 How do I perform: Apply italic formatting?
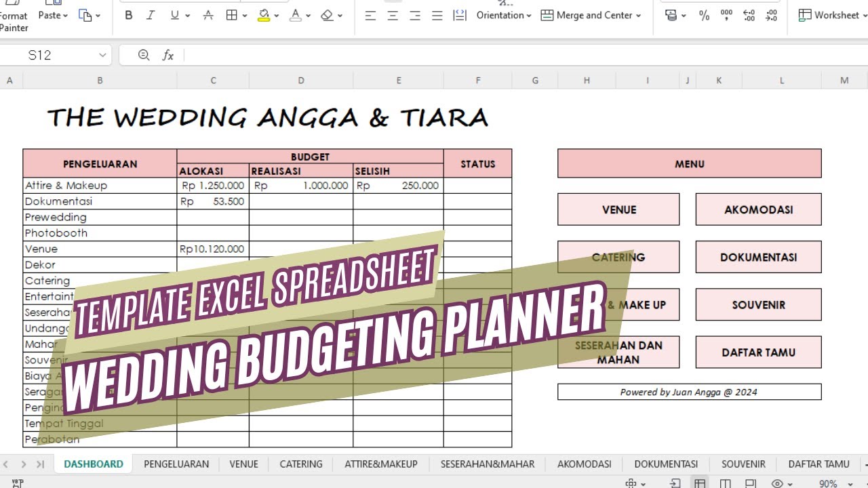[x=151, y=15]
